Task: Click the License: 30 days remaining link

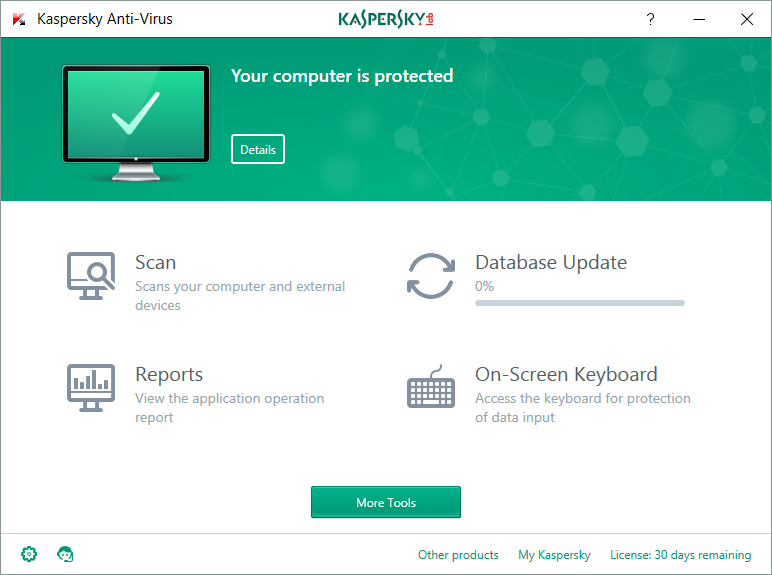Action: pos(680,555)
